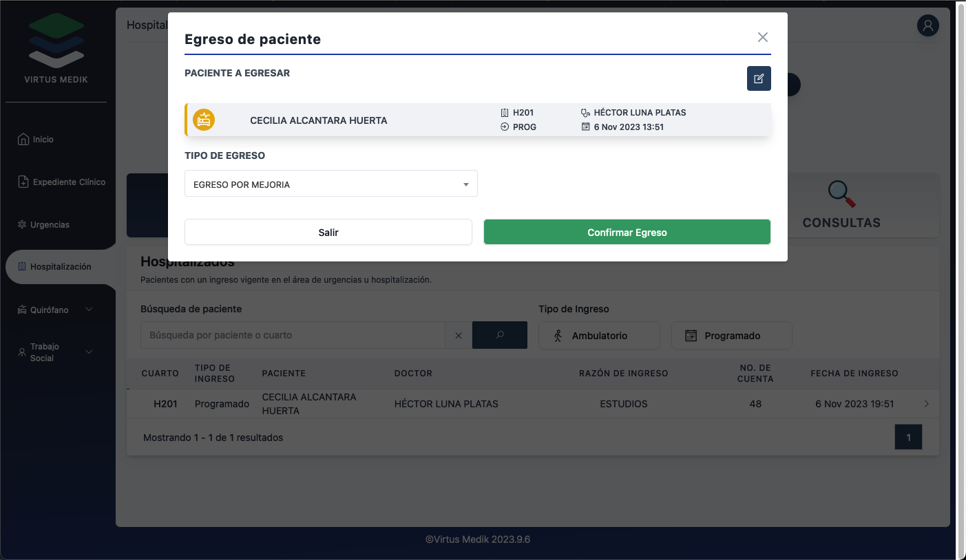Click the edit patient pencil icon
The height and width of the screenshot is (560, 966).
(759, 78)
